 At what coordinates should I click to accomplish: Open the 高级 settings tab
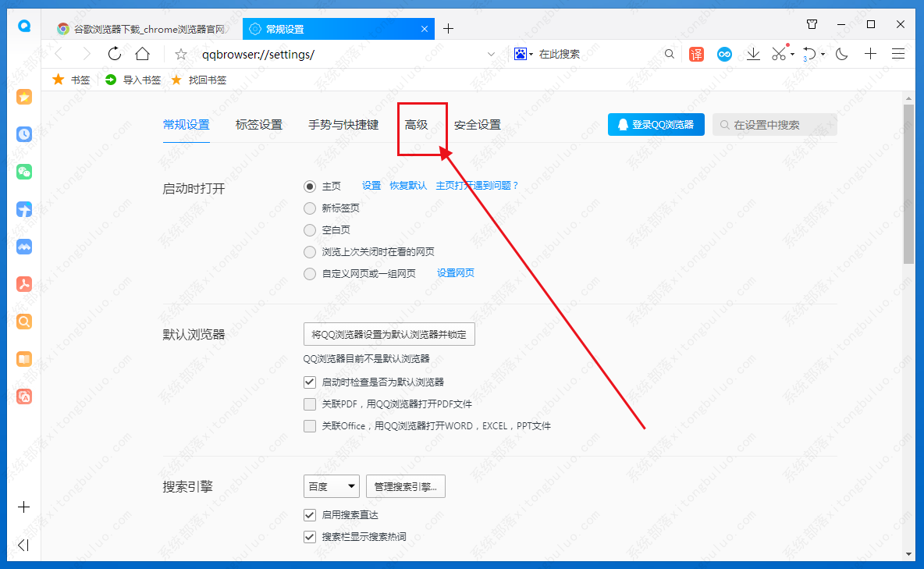(x=416, y=124)
